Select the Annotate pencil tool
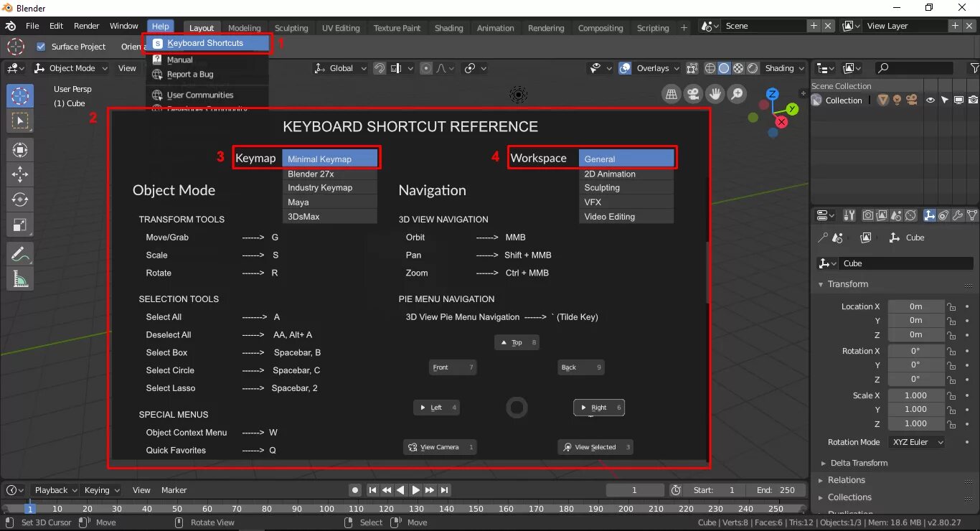The image size is (980, 531). coord(20,253)
